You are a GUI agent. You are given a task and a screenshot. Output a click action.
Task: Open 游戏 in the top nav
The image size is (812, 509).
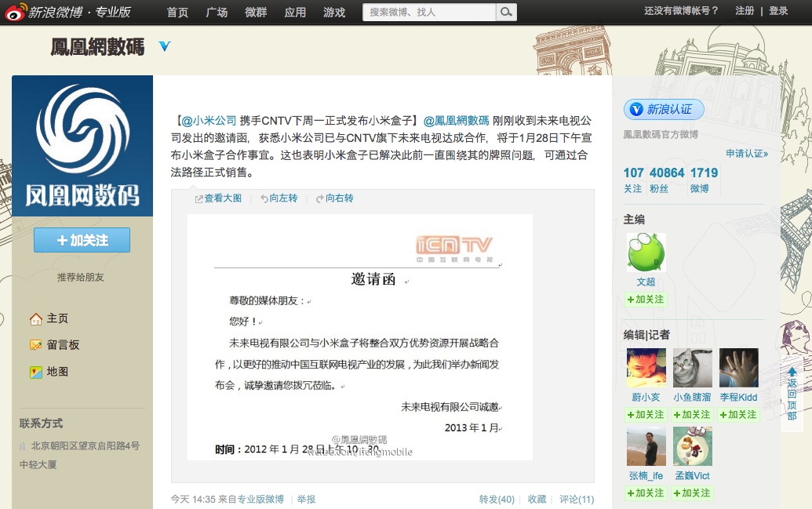tap(334, 12)
